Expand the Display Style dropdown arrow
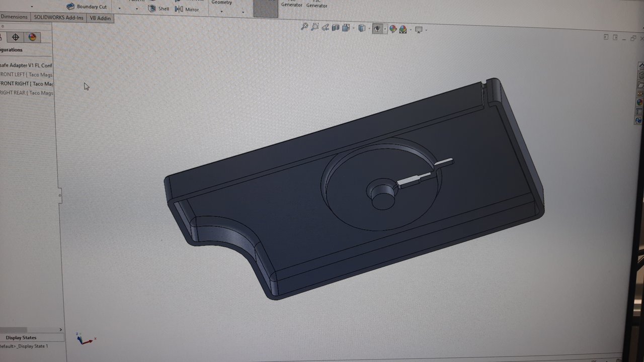Image resolution: width=644 pixels, height=362 pixels. click(369, 29)
